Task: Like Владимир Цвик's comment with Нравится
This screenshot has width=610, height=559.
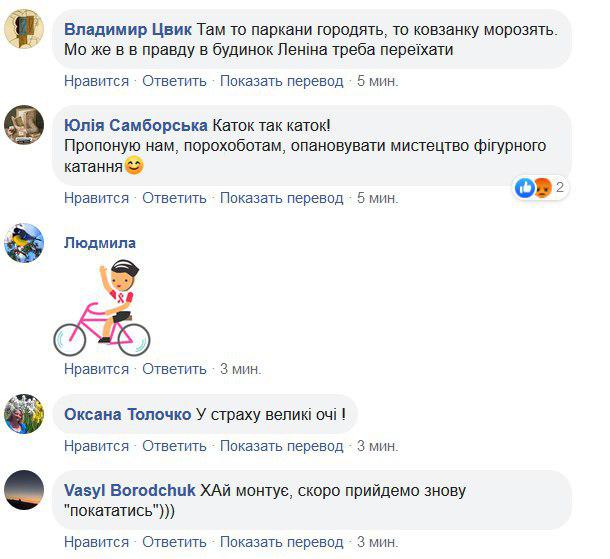Action: (x=96, y=80)
